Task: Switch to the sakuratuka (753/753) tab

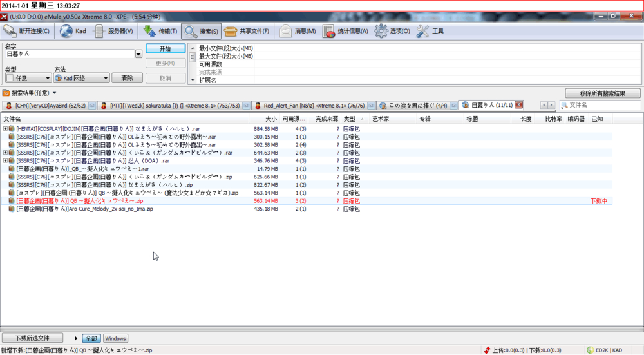Action: pos(175,106)
